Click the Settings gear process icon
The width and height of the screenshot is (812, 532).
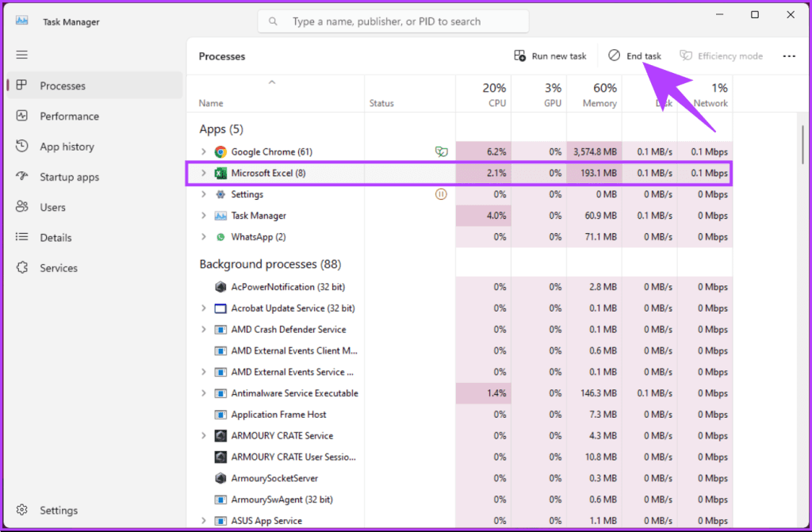click(x=220, y=194)
